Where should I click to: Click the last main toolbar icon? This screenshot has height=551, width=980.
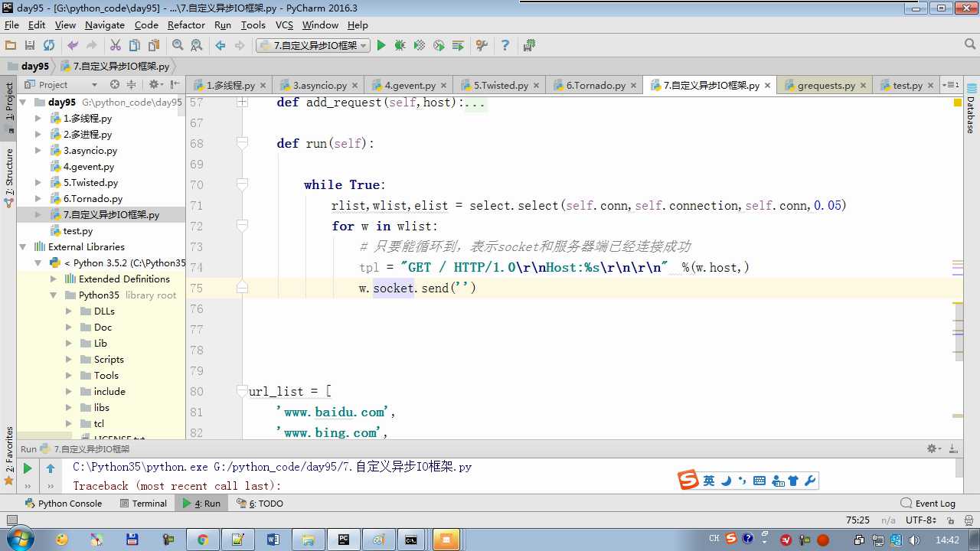click(529, 46)
